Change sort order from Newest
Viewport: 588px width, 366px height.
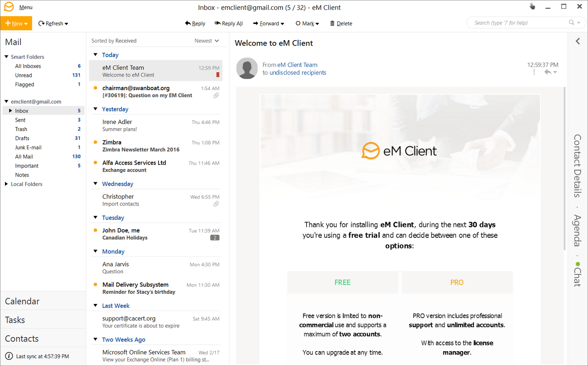[x=207, y=41]
